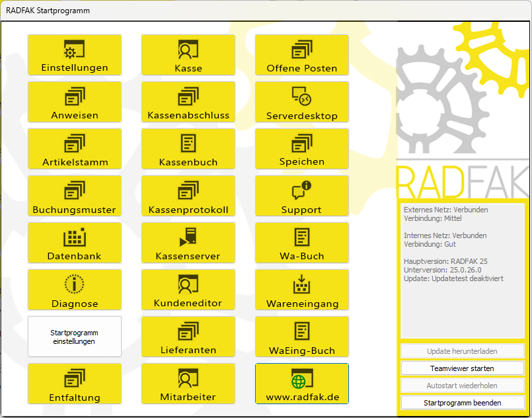532x418 pixels.
Task: Open the Einstellungen settings tile
Action: click(75, 55)
